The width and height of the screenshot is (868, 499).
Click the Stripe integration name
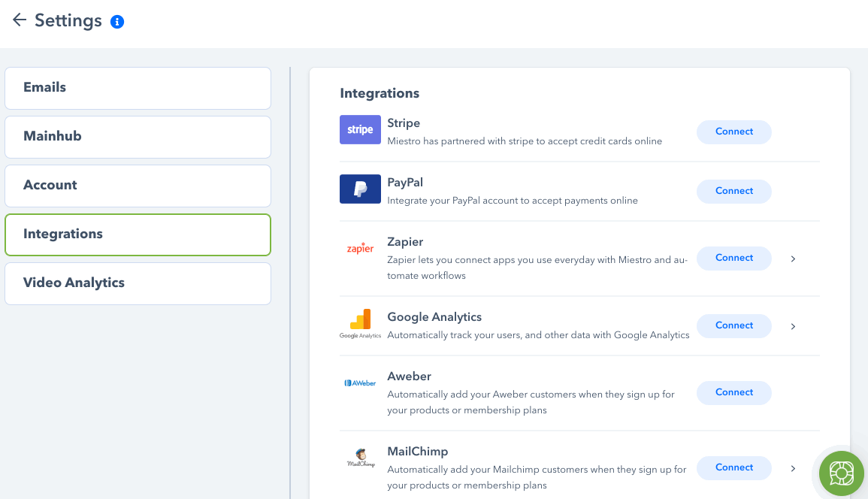[x=404, y=123]
